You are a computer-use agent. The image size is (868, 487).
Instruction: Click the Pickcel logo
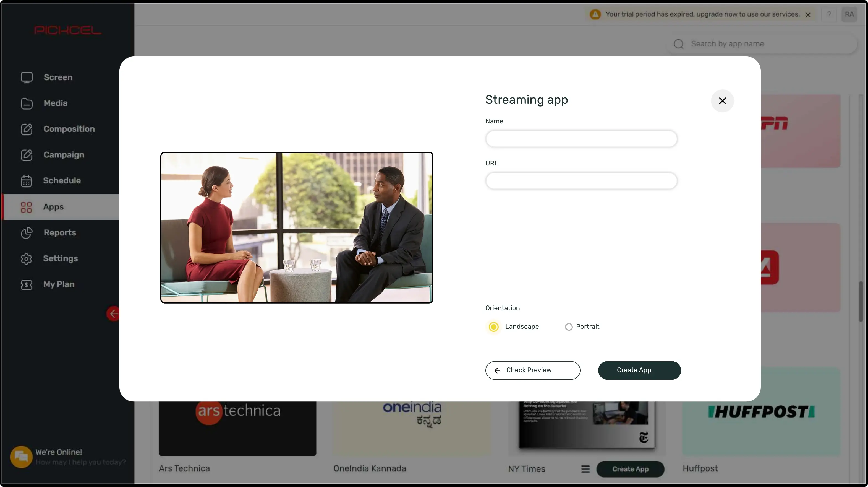pos(67,30)
